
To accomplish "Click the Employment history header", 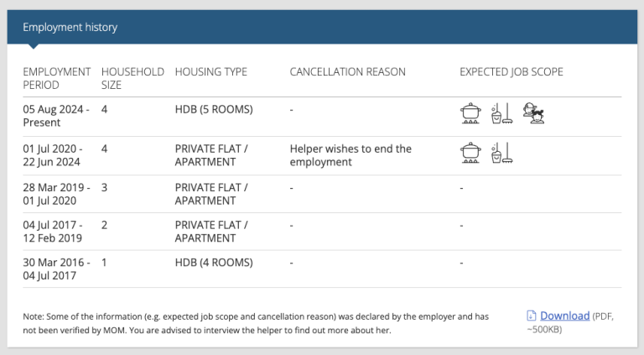I will tap(70, 27).
